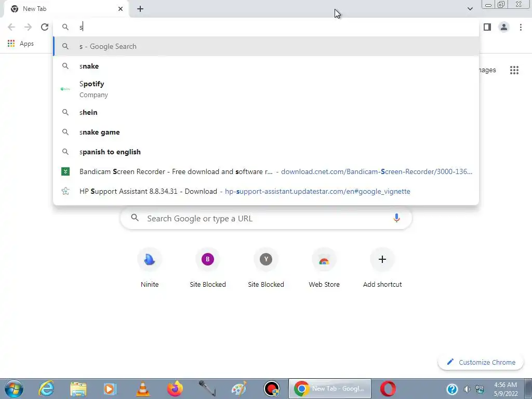Image resolution: width=532 pixels, height=399 pixels.
Task: Open the purple B Site Blocked shortcut
Action: [x=208, y=268]
